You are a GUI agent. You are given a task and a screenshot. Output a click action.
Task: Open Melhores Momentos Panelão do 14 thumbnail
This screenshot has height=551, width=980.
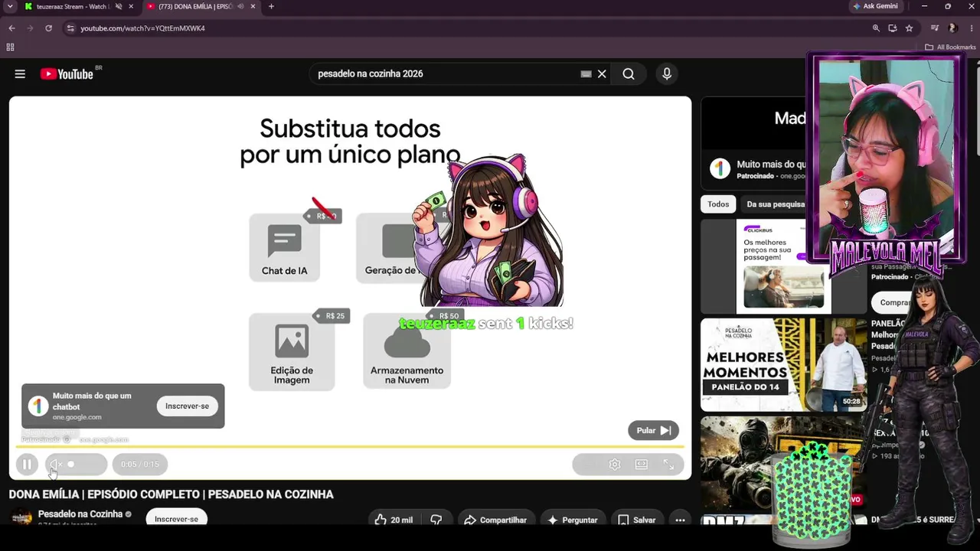(784, 365)
